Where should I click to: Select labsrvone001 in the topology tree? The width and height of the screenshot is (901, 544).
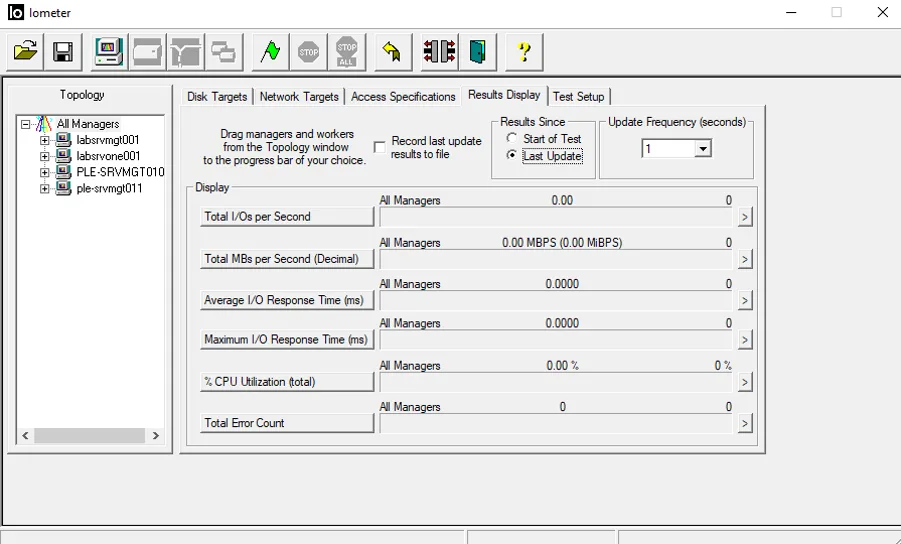point(108,156)
